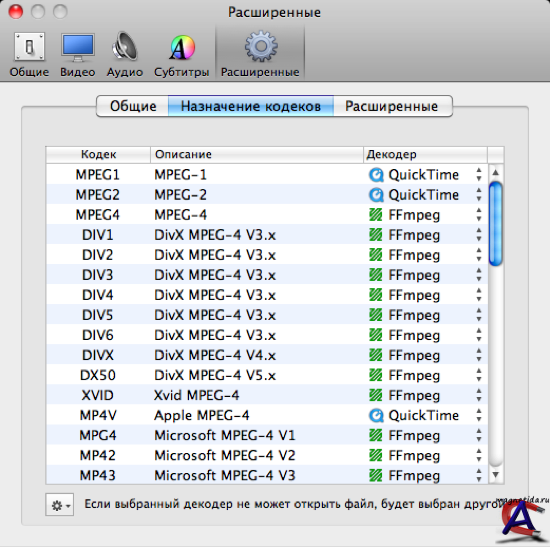Open decoder popup for DIV2
Viewport: 550px width, 547px height.
point(425,255)
